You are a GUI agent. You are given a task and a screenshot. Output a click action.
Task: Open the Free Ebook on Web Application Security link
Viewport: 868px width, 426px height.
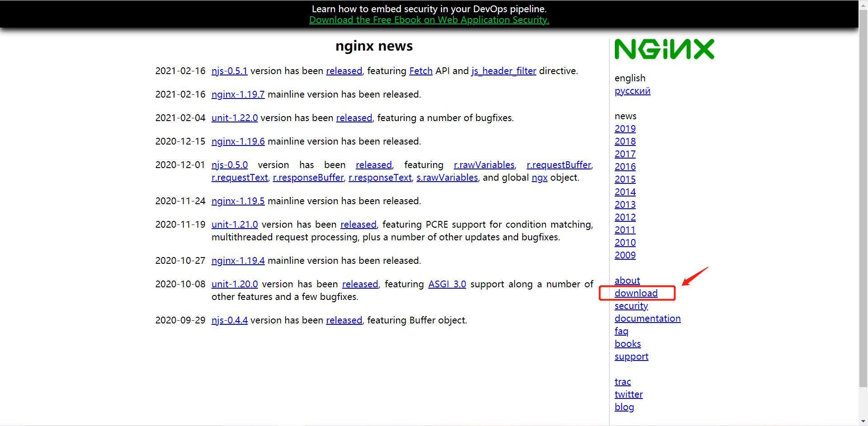point(429,20)
